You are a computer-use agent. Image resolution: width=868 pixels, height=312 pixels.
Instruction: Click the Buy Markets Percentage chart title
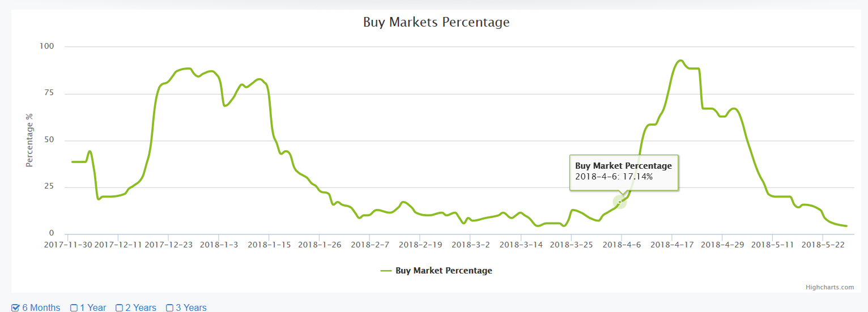[436, 23]
